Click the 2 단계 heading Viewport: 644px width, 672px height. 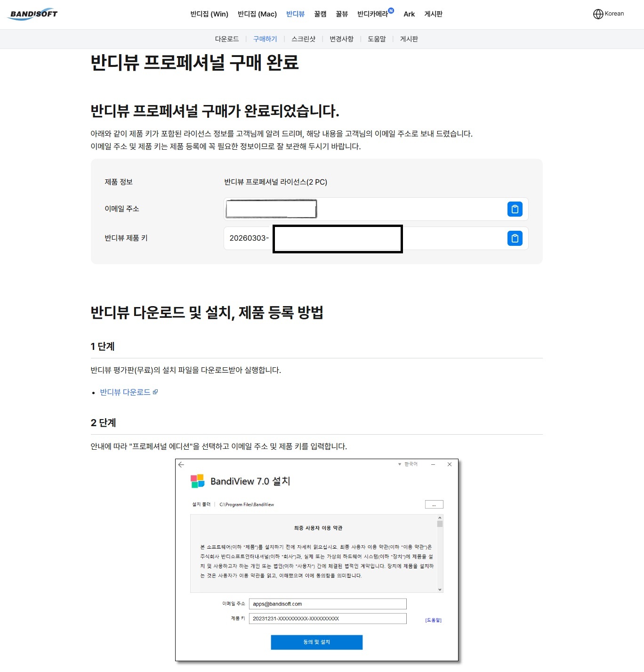point(103,422)
